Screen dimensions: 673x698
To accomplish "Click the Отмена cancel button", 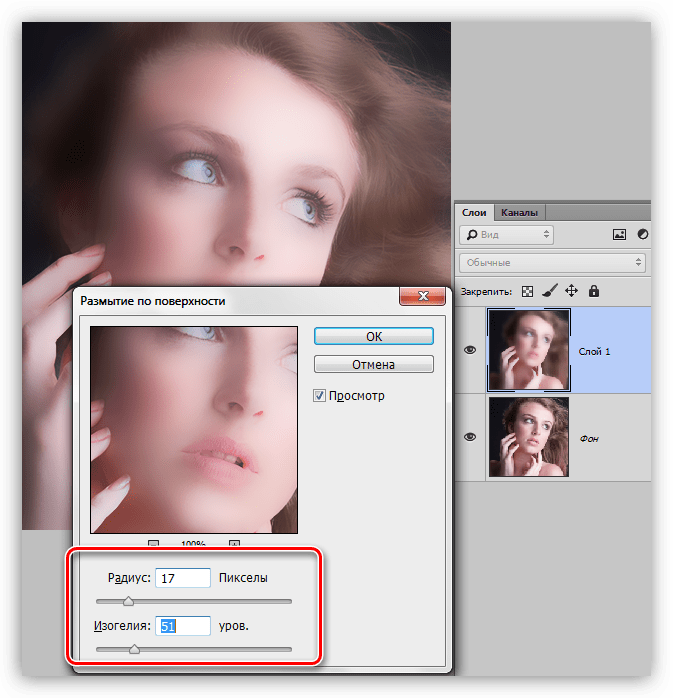I will (374, 365).
